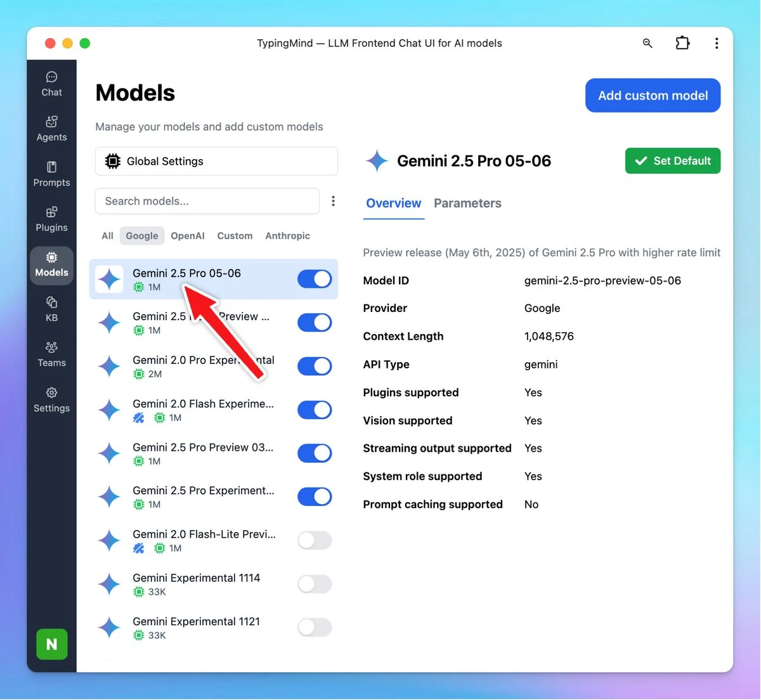Filter models by Custom
Image resolution: width=761 pixels, height=700 pixels.
click(235, 236)
